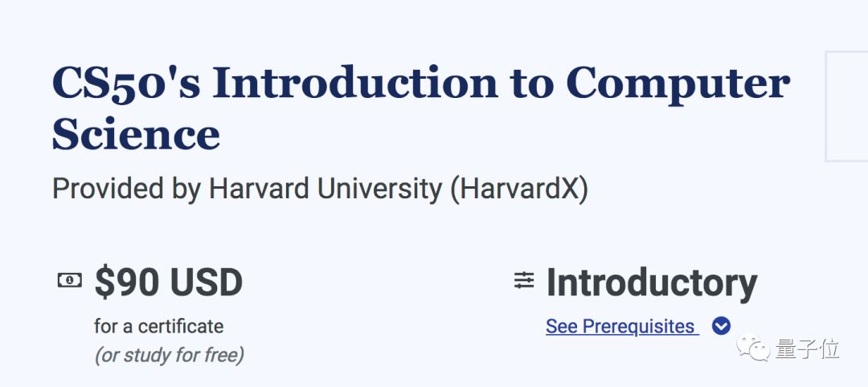Click the $90 price amount

point(130,283)
